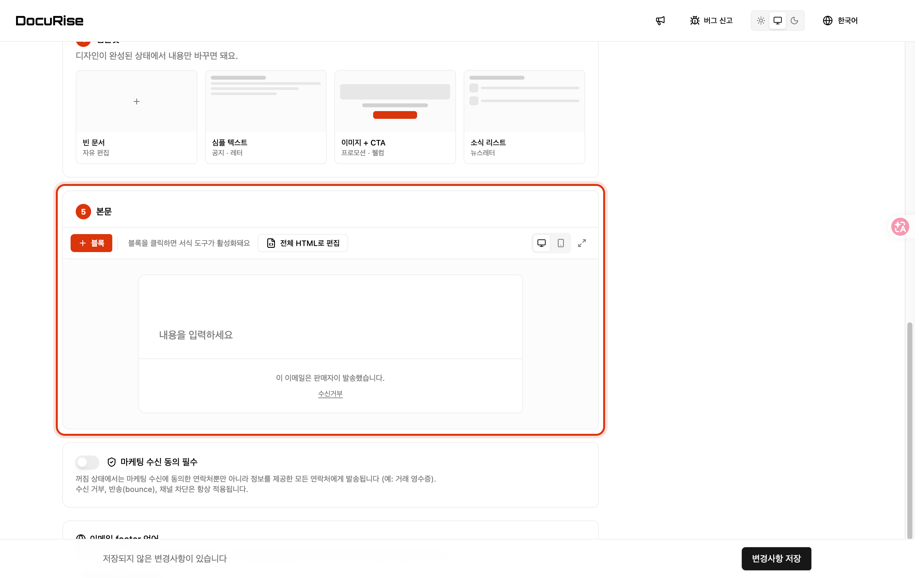Switch editor preview to desktop view

542,243
